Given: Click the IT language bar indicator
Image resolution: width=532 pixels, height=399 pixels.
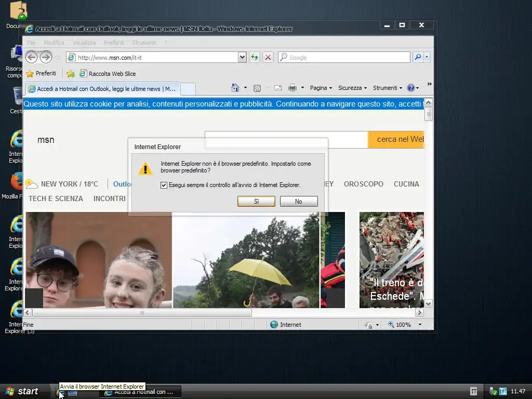Looking at the screenshot, I should pos(474,391).
